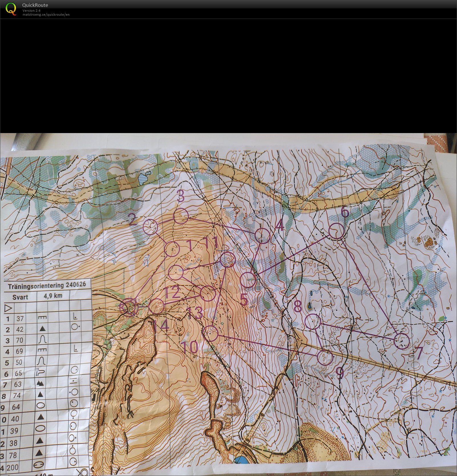Click the knoll symbol beside code 70
Screen dimensions: 457x476
(x=42, y=339)
